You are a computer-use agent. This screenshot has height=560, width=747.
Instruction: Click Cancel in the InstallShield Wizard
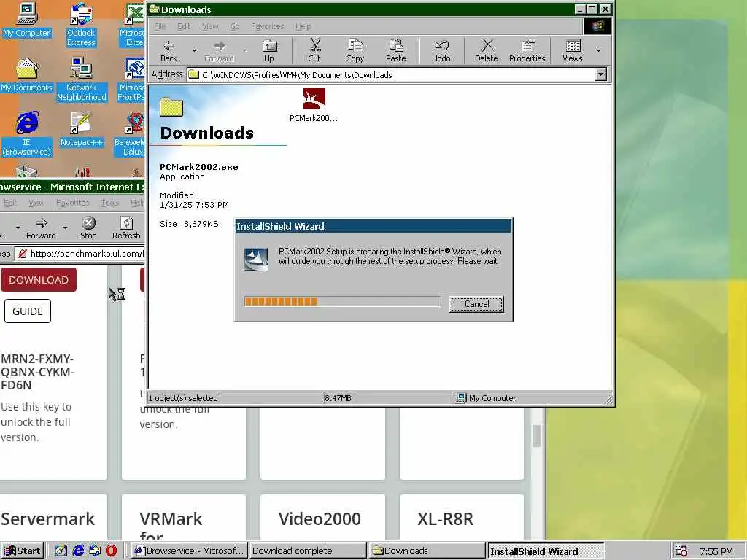coord(476,304)
